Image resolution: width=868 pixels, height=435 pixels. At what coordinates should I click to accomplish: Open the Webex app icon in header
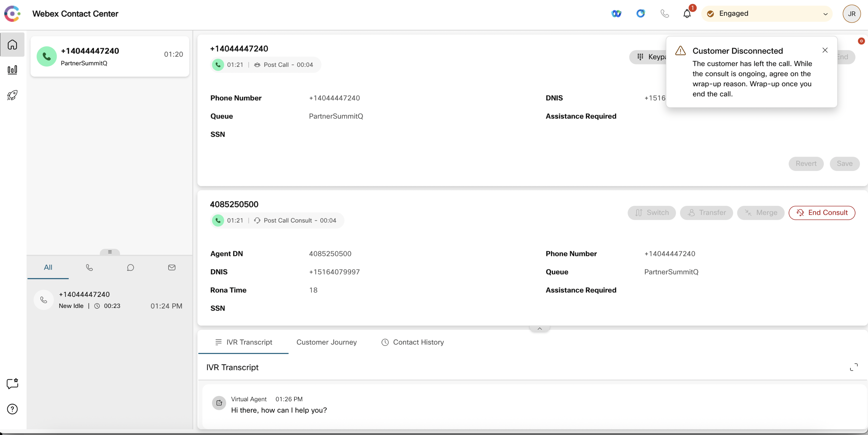coord(616,14)
